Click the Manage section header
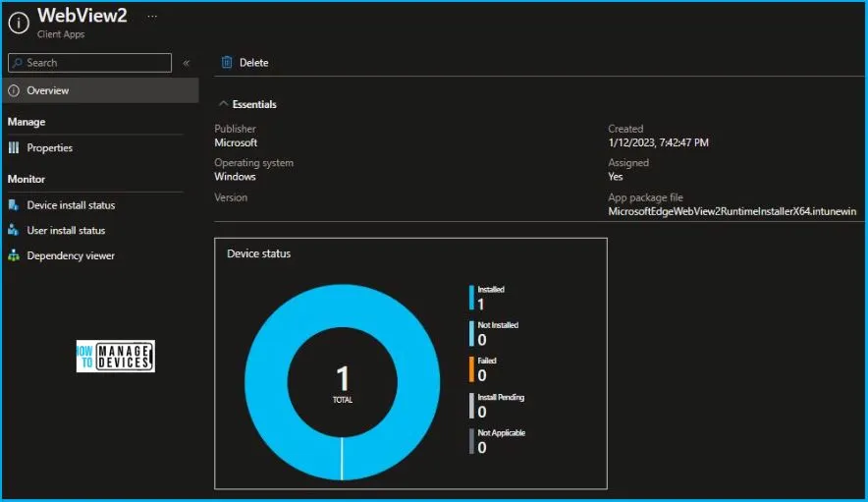Viewport: 868px width, 502px height. pos(27,122)
